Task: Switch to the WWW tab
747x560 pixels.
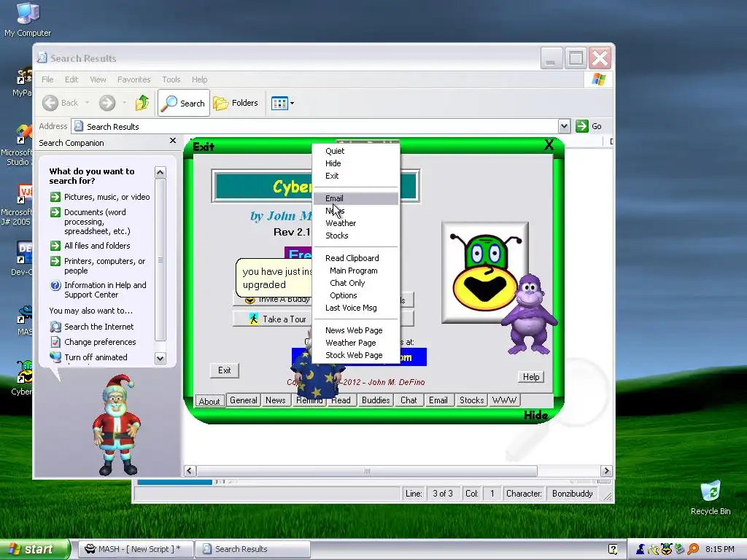Action: coord(504,400)
